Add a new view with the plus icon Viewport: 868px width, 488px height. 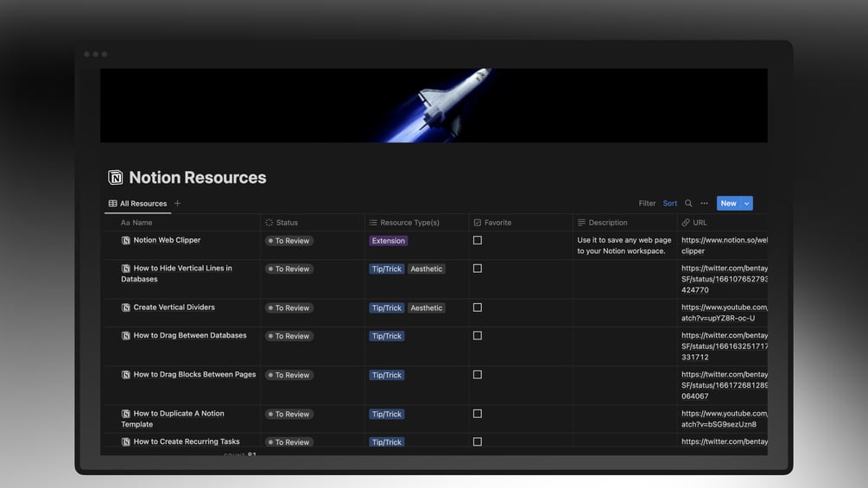177,204
